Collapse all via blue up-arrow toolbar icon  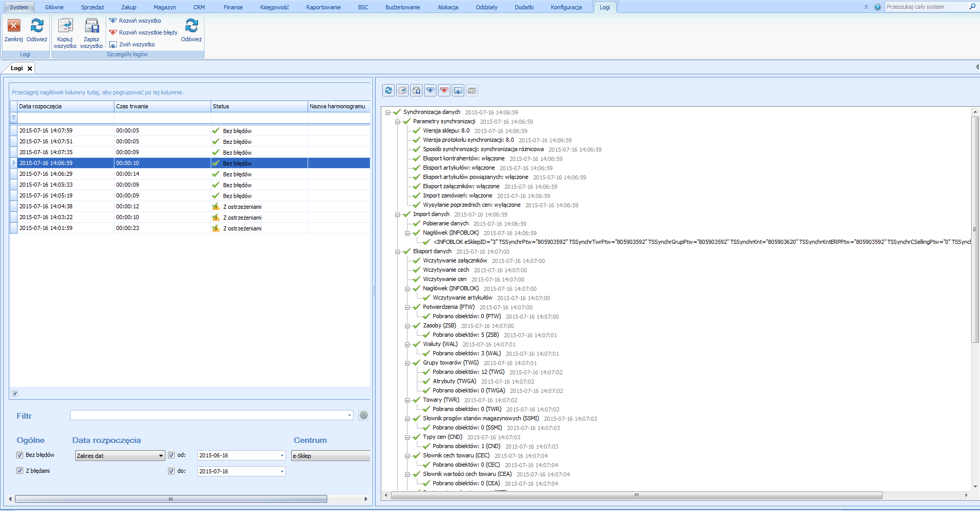pyautogui.click(x=458, y=90)
